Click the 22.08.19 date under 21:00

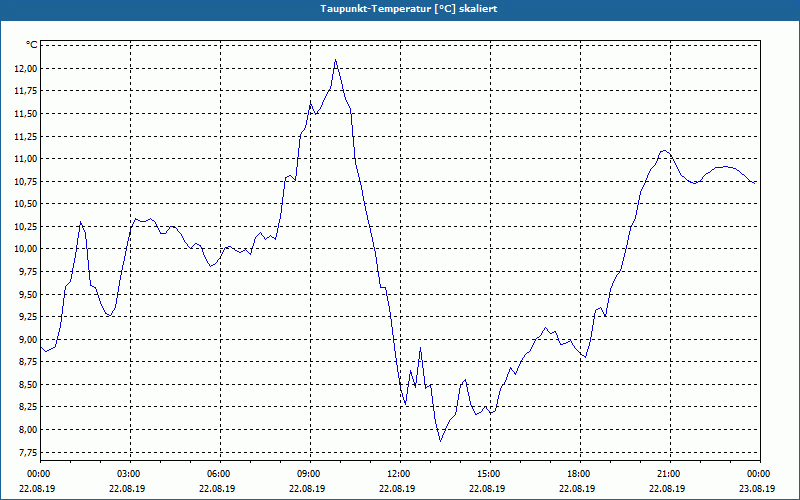[667, 488]
